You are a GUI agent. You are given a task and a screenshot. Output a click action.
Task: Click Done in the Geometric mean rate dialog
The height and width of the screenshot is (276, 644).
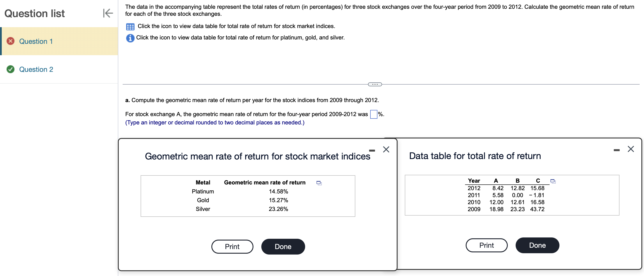(x=283, y=246)
